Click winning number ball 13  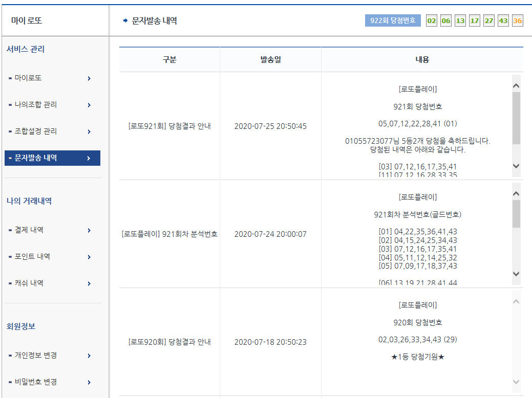[460, 21]
